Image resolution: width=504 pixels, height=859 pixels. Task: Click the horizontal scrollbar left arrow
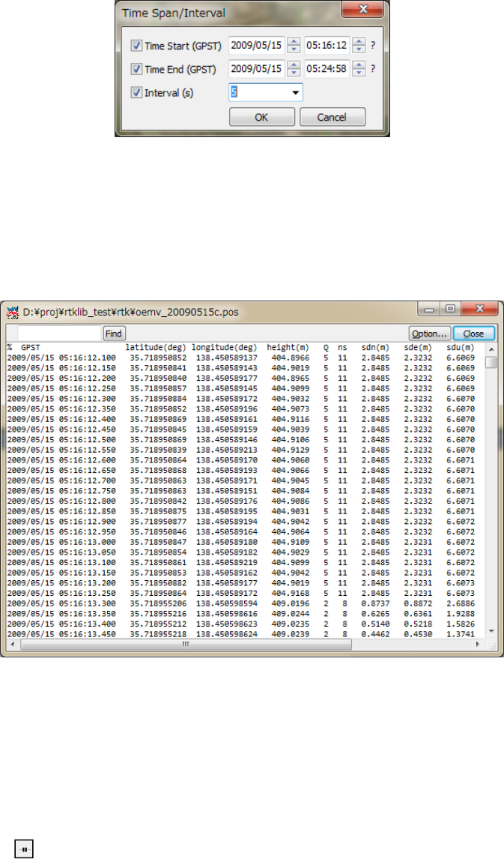coord(13,645)
